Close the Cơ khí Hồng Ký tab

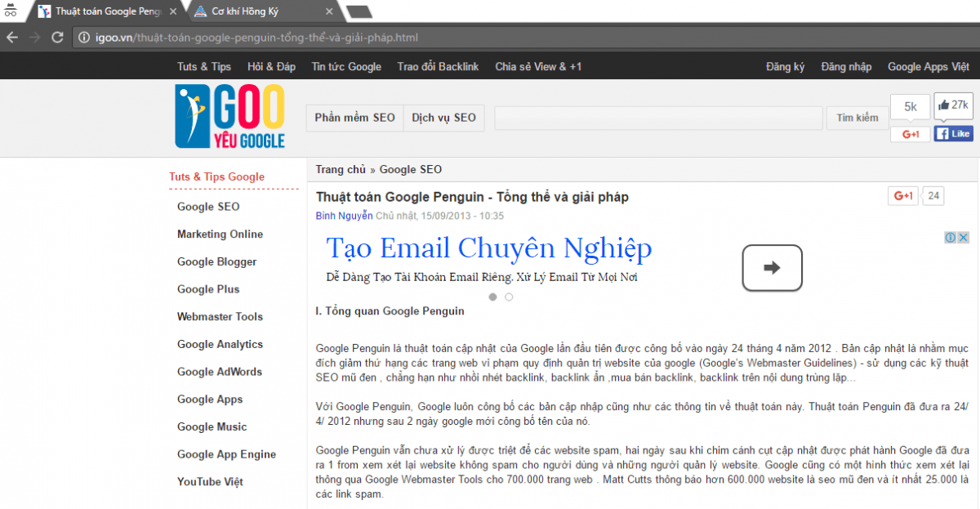(x=328, y=11)
